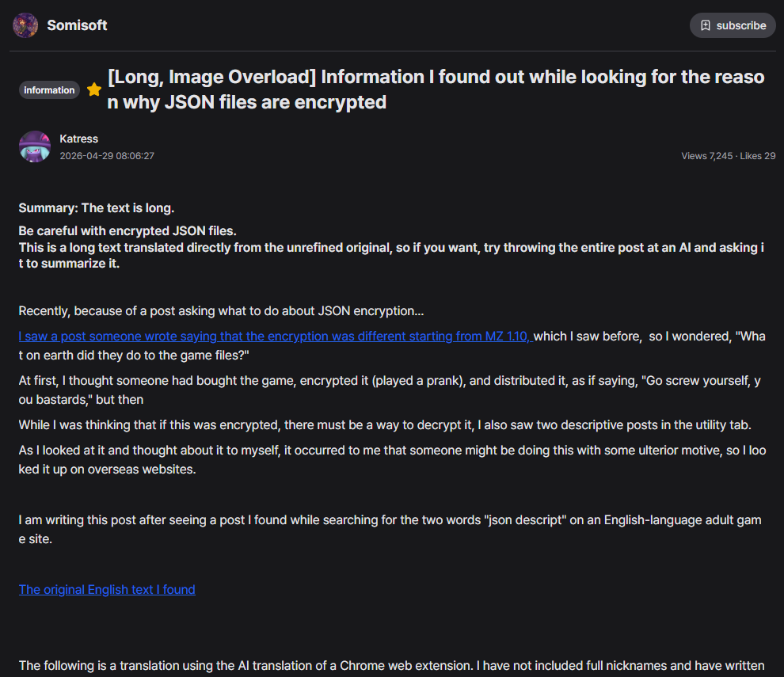Select the Information category tag
784x677 pixels.
point(49,90)
